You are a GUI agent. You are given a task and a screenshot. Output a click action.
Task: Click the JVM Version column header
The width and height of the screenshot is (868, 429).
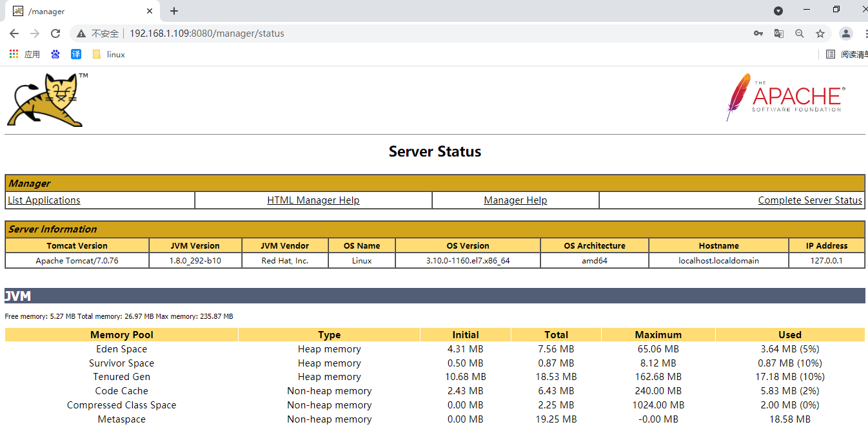[195, 246]
